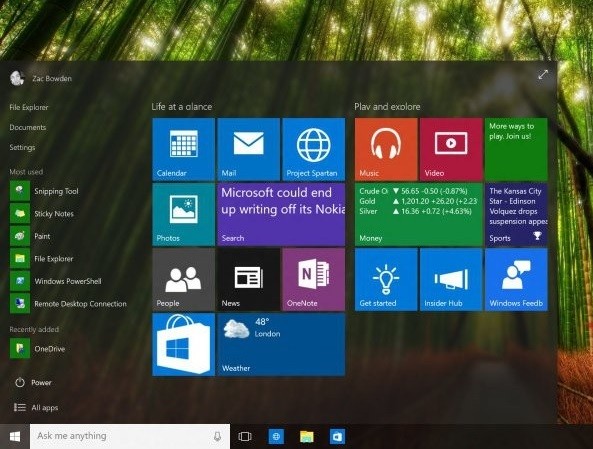Open the People tile
Viewport: 593px width, 449px height.
(183, 280)
